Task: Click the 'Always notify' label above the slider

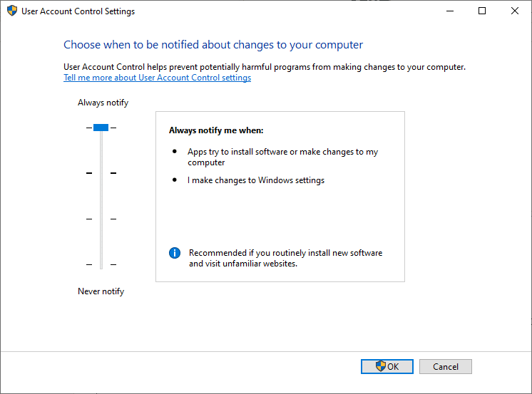Action: click(103, 103)
